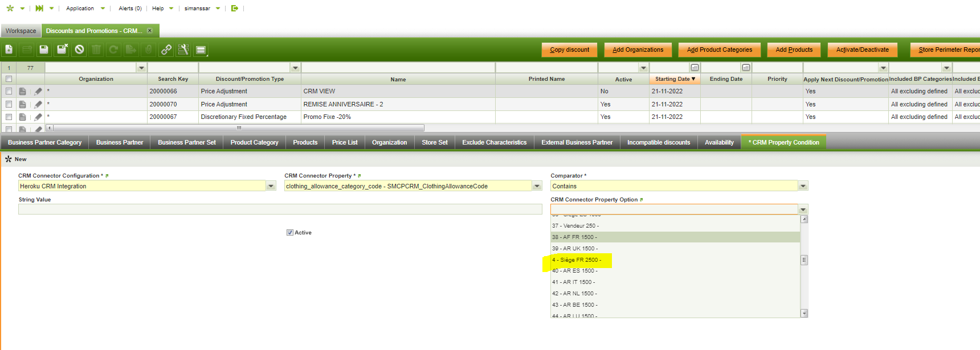The image size is (980, 350).
Task: Follow CRM Connector Configuration link icon
Action: point(107,176)
